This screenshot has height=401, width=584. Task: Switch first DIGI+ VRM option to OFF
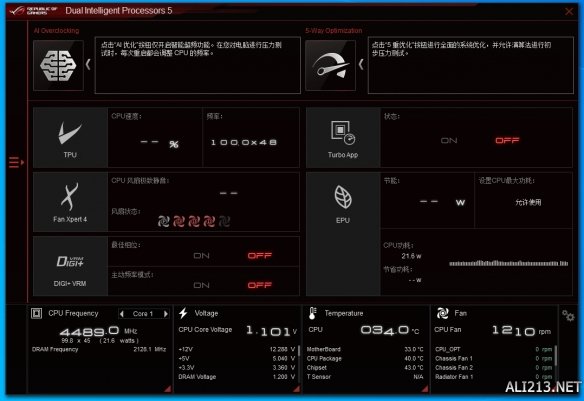(x=260, y=256)
